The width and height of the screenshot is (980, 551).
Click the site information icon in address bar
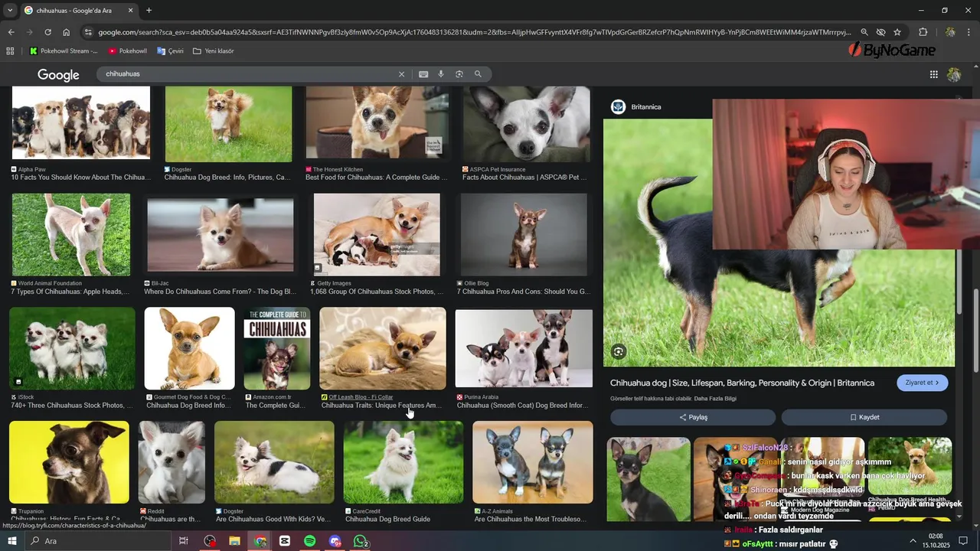[x=88, y=32]
